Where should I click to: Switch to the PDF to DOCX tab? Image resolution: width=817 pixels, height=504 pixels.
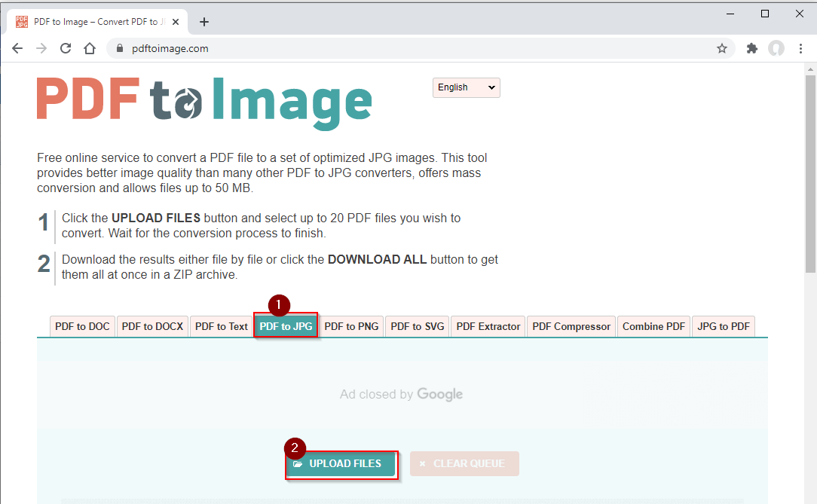point(153,326)
